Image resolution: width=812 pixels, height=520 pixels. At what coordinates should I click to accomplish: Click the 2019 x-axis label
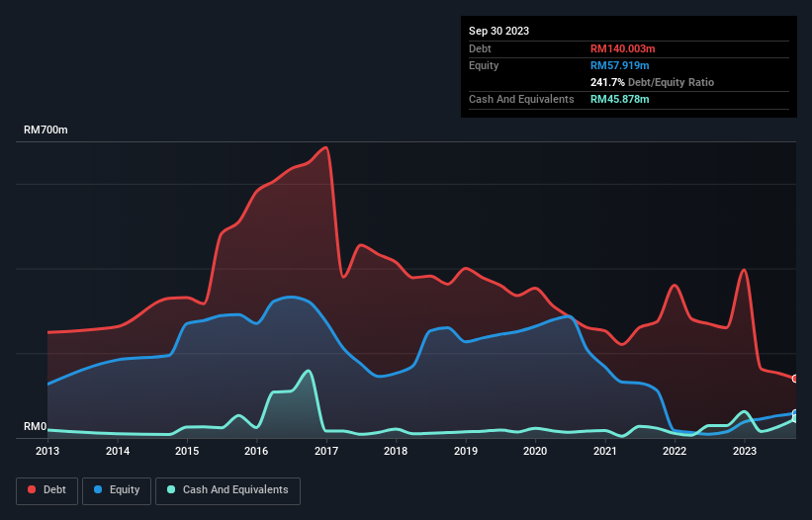(466, 451)
